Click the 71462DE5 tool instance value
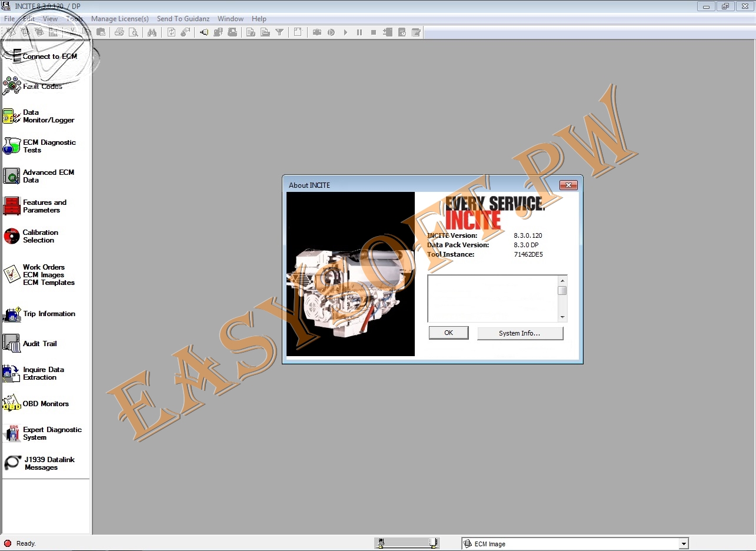This screenshot has height=551, width=756. click(528, 254)
